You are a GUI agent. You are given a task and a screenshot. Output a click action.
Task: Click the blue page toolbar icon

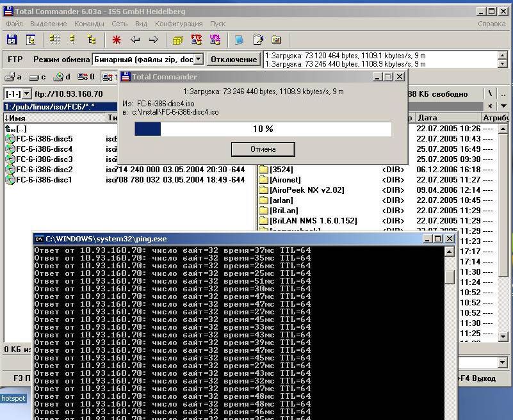click(x=239, y=40)
